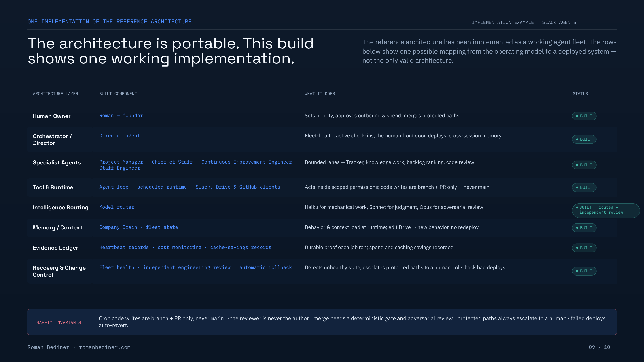Click 'automatic rollback' component text
The height and width of the screenshot is (362, 644).
[x=265, y=267]
